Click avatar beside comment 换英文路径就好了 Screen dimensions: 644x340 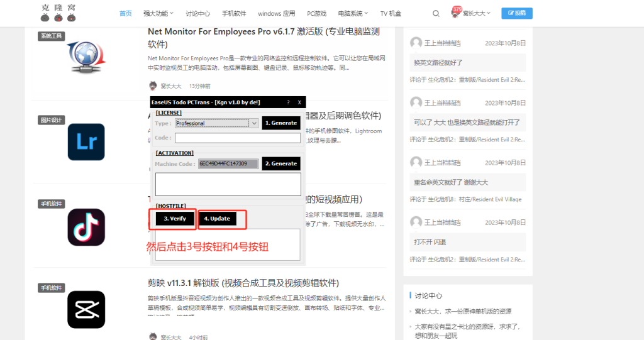click(416, 43)
